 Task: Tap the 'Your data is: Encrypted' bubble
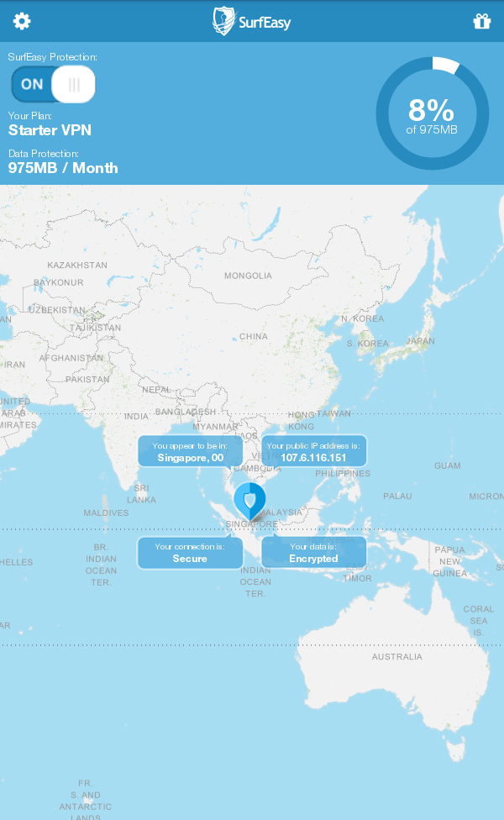[x=313, y=553]
